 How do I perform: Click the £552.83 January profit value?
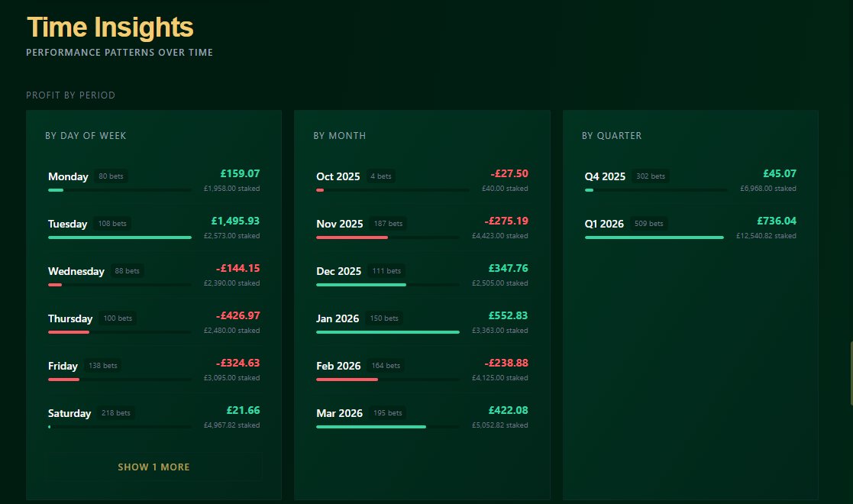click(x=508, y=315)
